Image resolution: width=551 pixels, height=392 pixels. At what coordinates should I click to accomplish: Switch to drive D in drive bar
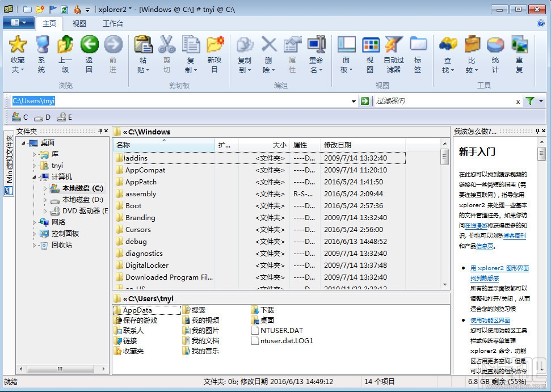[42, 117]
